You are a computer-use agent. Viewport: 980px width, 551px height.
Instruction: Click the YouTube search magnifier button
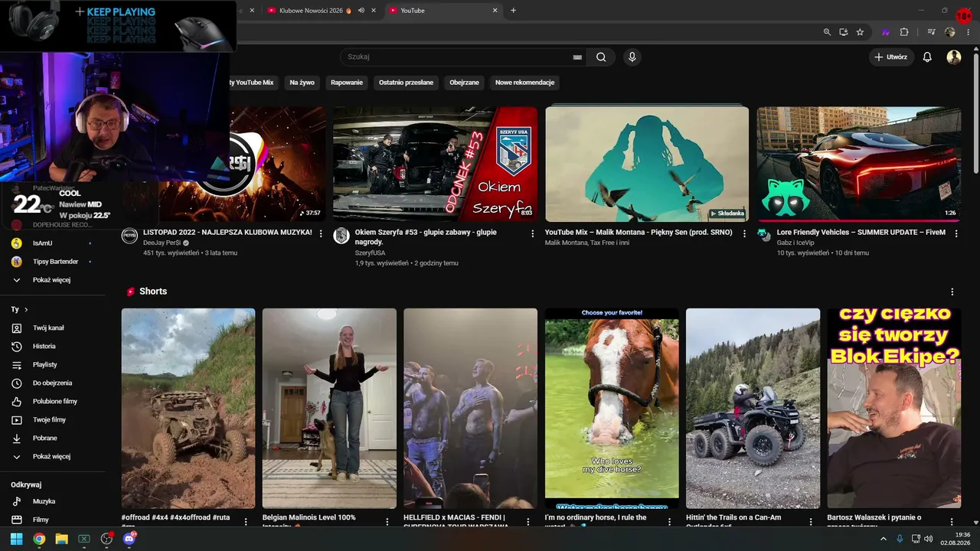[x=601, y=57]
